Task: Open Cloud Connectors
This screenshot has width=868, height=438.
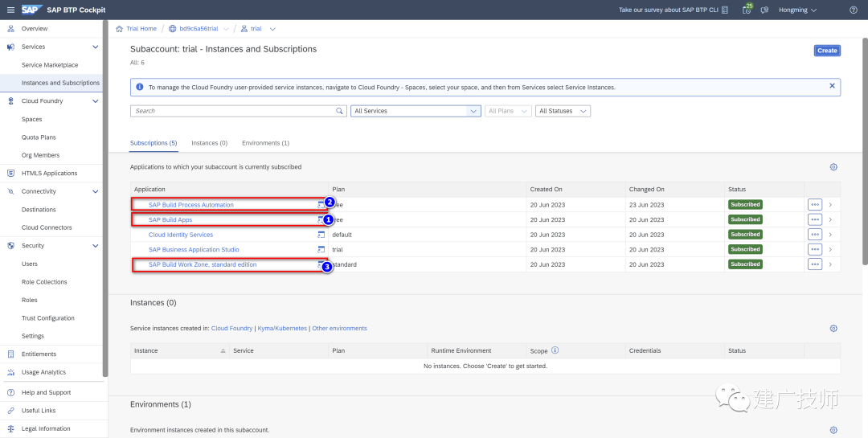Action: pos(47,227)
